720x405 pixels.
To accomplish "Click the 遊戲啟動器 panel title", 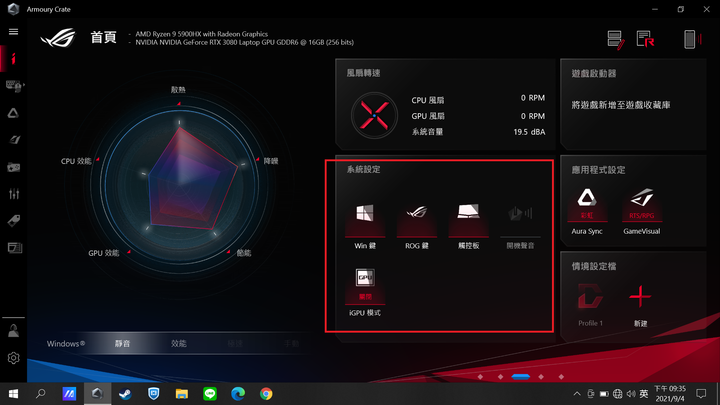I will click(x=594, y=73).
